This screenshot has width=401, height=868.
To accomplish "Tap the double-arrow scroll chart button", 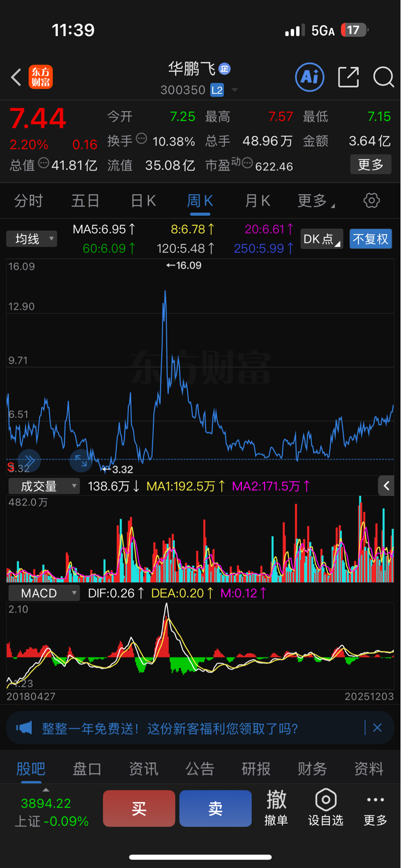I will [x=29, y=460].
